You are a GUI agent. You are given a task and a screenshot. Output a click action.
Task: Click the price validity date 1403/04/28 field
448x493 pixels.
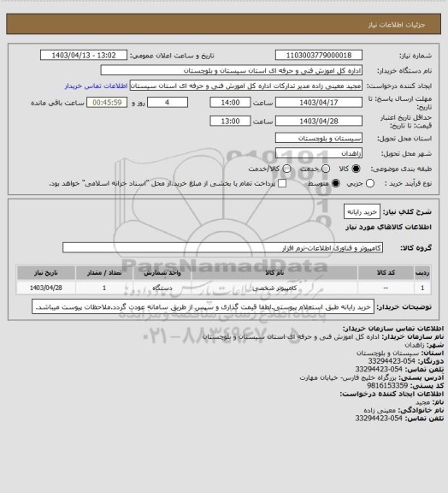pos(319,121)
